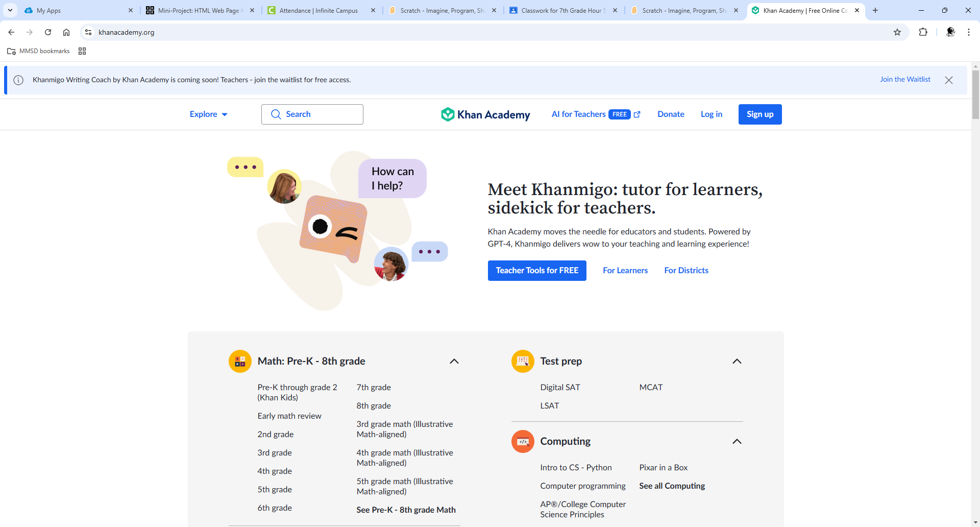Click the info icon in the announcement banner
Viewport: 980px width, 527px height.
click(18, 80)
